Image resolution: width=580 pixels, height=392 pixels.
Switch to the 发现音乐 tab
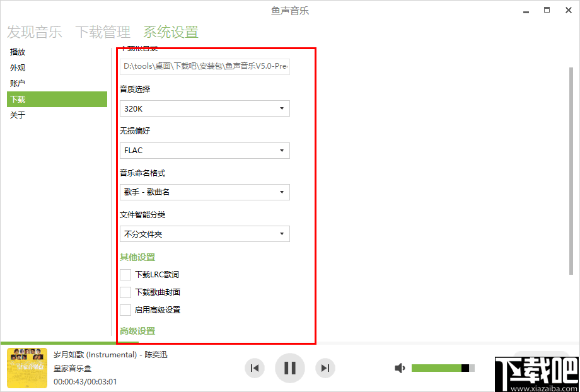point(35,32)
